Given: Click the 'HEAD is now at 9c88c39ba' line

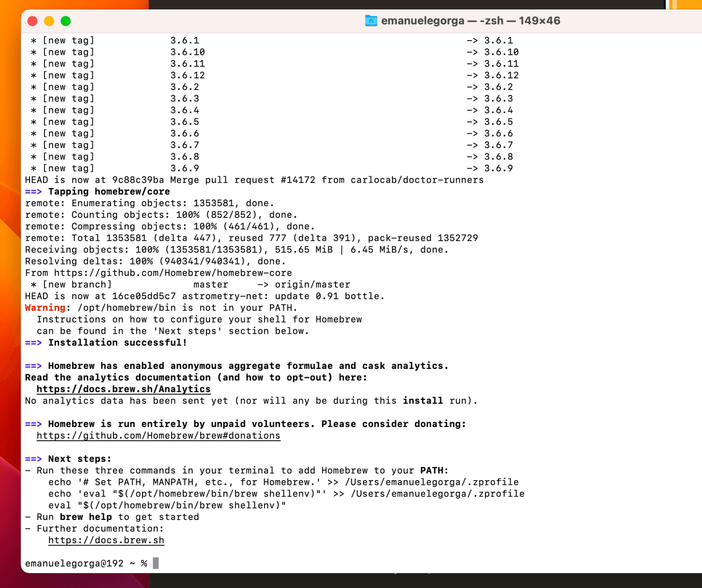Looking at the screenshot, I should (x=254, y=180).
